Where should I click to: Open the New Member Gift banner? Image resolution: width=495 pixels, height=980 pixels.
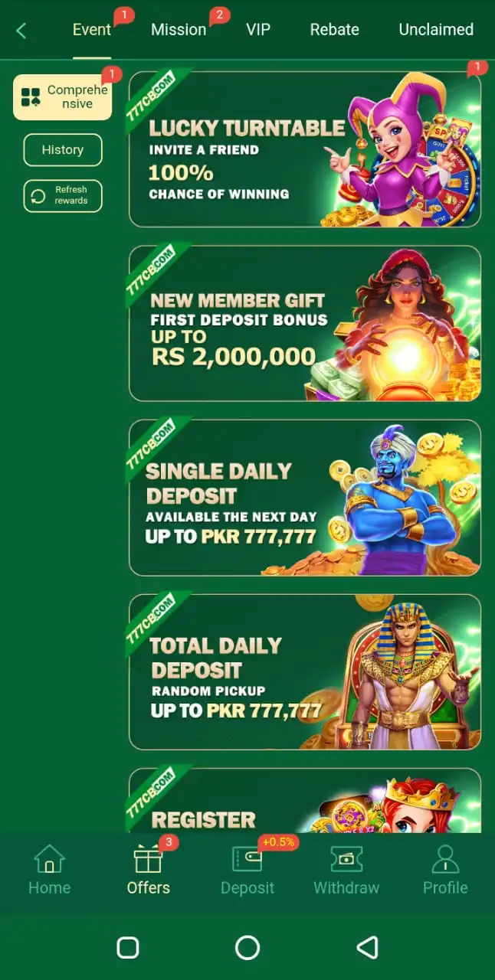click(305, 323)
